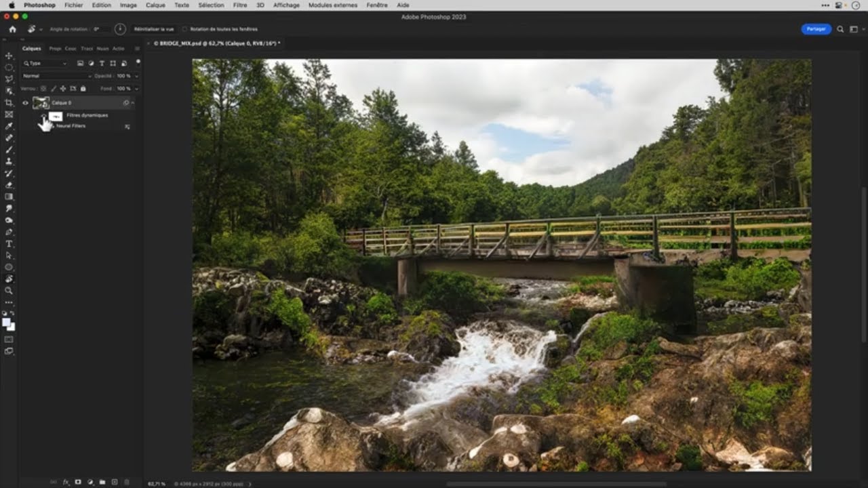This screenshot has width=868, height=488.
Task: Open the Layers panel hamburger menu
Action: coord(137,49)
